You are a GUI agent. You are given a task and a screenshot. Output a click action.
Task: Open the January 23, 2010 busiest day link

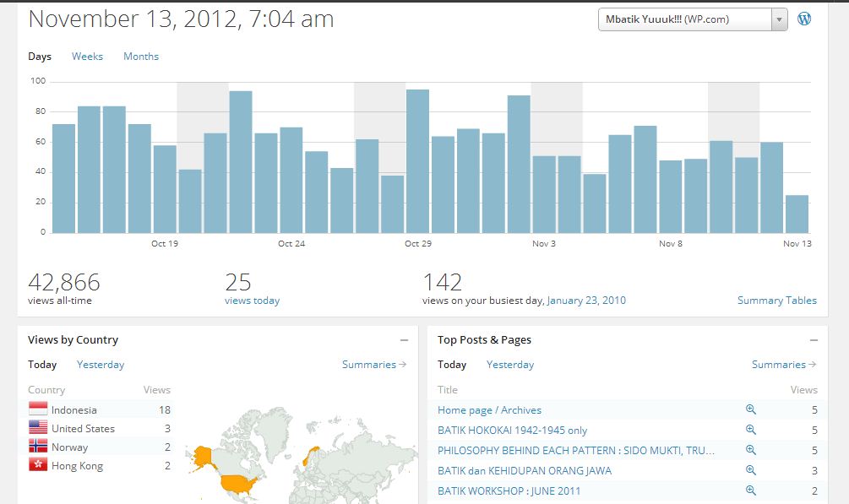point(586,301)
